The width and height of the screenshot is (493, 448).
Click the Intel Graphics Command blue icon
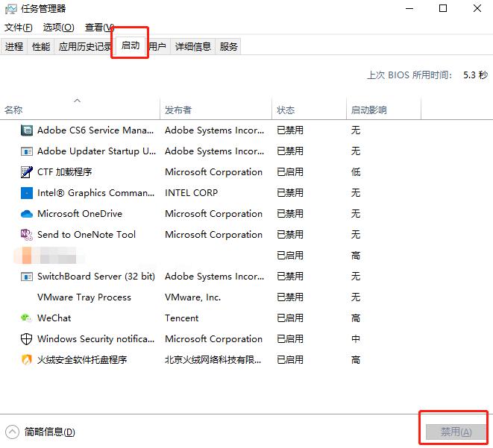[27, 193]
